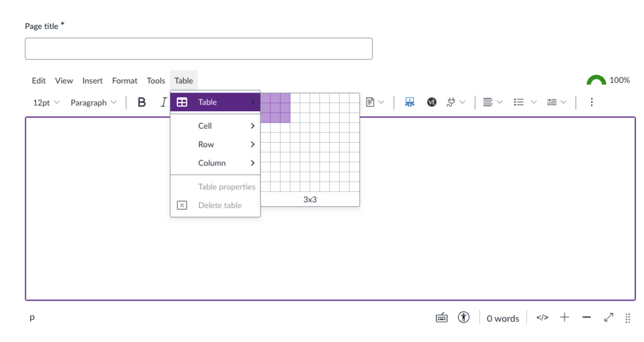The image size is (644, 342).
Task: Expand the Column submenu
Action: point(215,163)
